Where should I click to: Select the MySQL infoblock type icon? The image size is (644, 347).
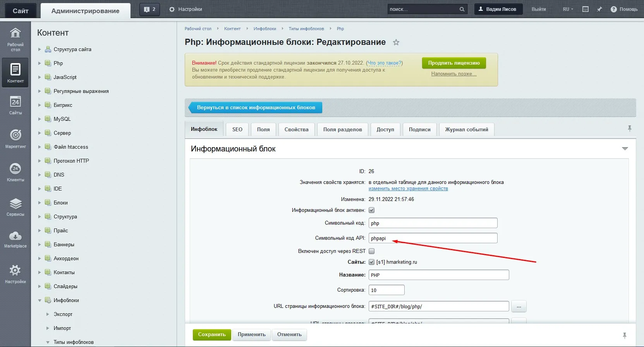[x=48, y=119]
